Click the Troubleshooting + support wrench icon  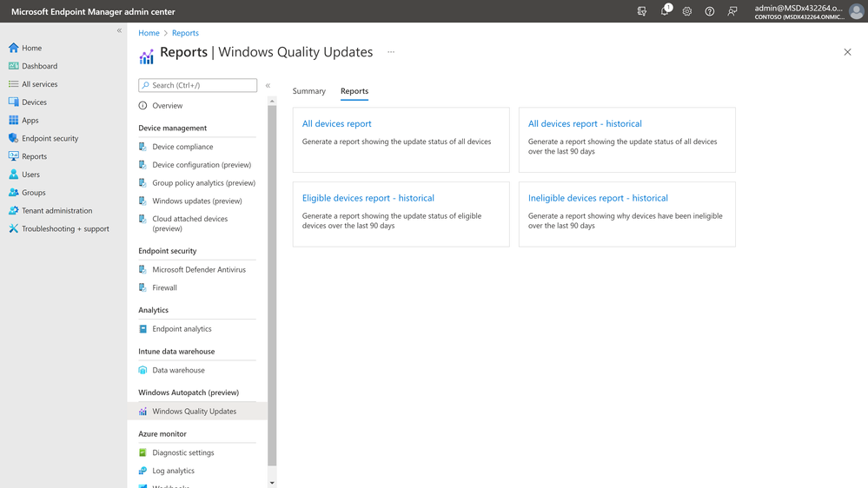(13, 228)
